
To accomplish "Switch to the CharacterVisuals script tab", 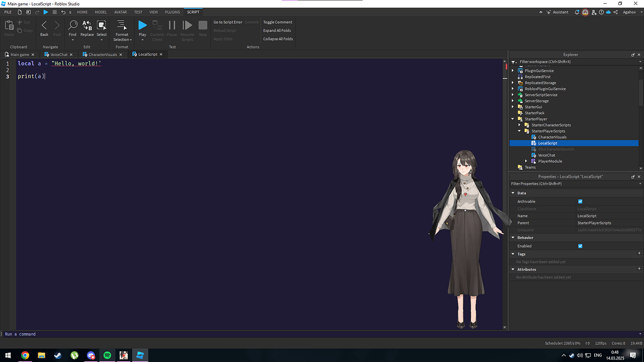I will coord(103,55).
